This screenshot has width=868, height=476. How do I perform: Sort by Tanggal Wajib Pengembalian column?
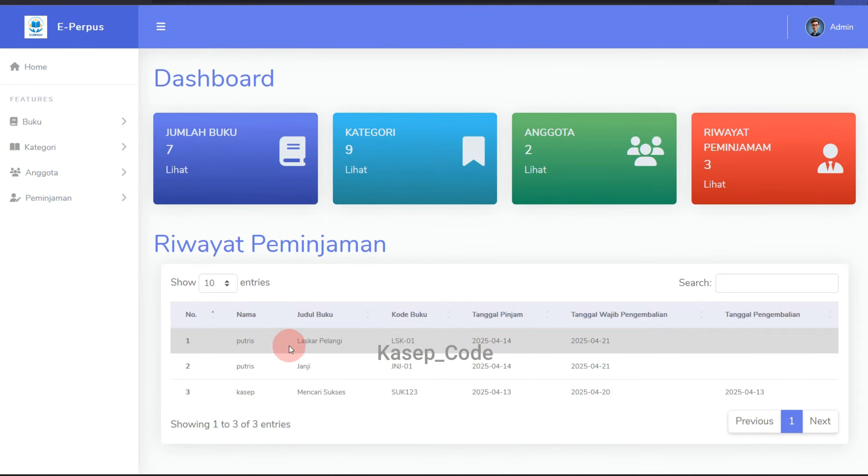[x=633, y=315]
